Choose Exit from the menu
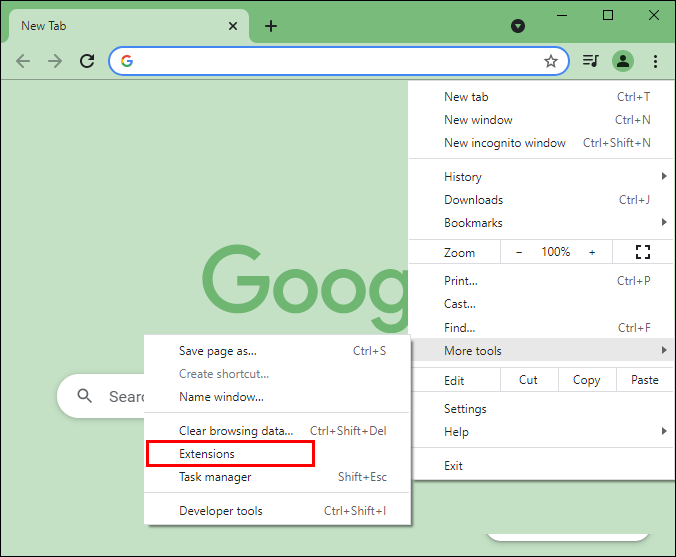 click(541, 466)
